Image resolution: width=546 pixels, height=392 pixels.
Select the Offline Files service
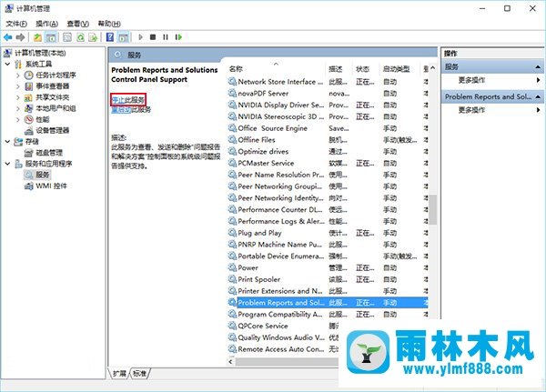click(328, 140)
